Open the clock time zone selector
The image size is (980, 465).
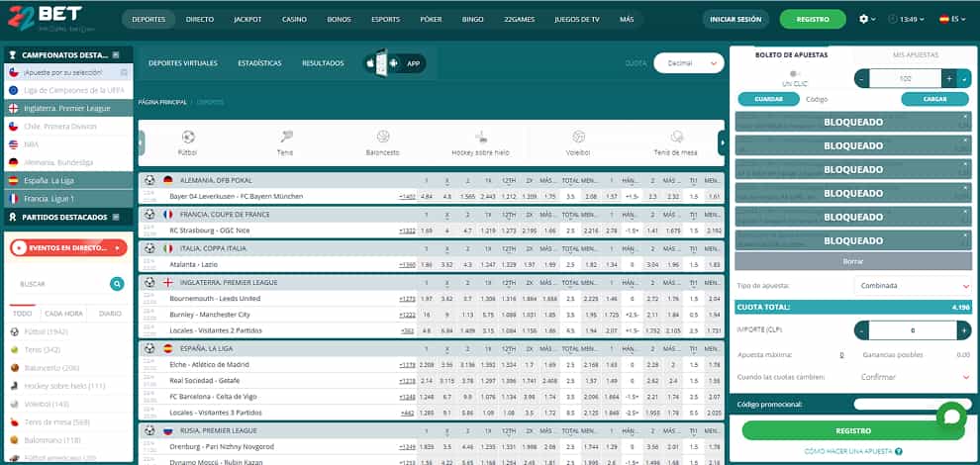(906, 20)
